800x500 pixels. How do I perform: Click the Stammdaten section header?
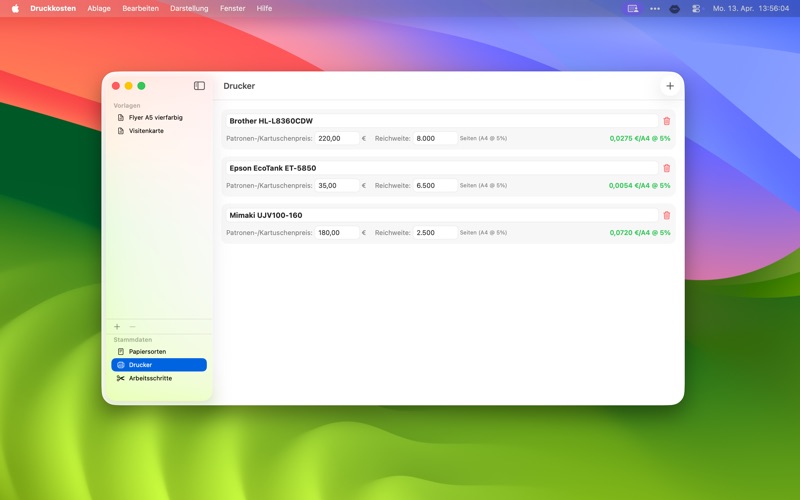coord(133,340)
